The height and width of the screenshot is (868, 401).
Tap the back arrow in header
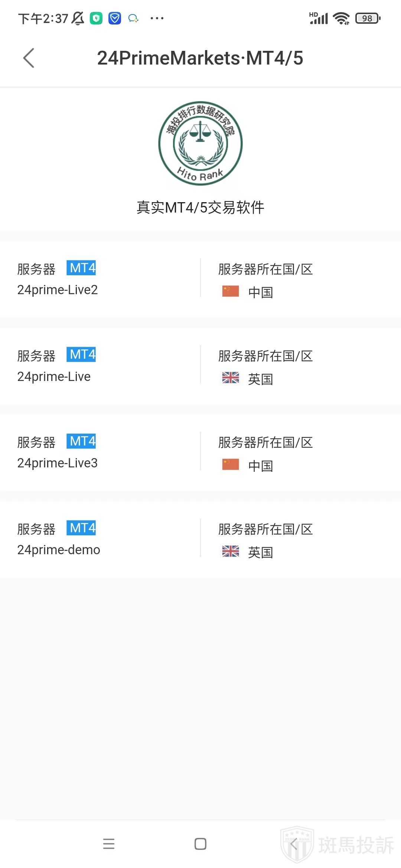point(29,58)
